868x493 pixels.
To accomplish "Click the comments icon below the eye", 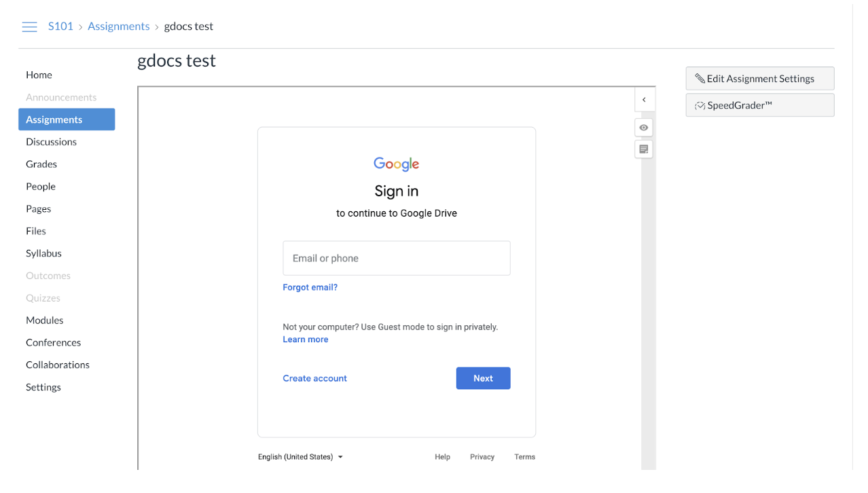I will tap(644, 149).
